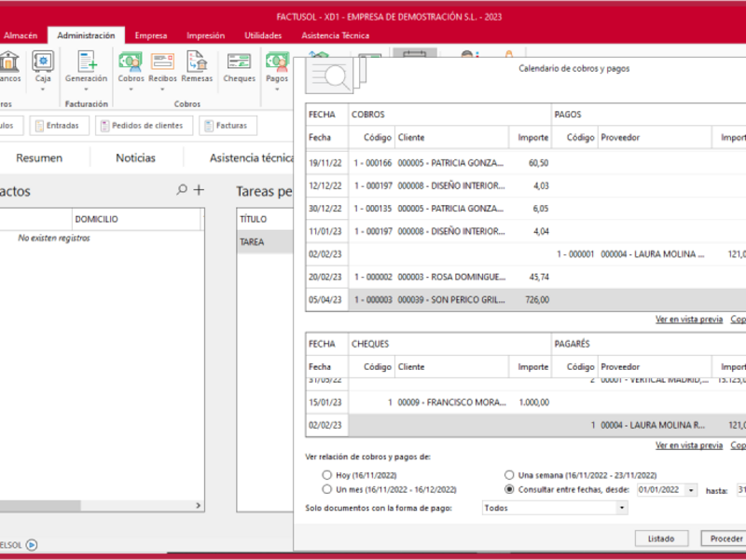Expand the forma de pago Todos dropdown
The width and height of the screenshot is (746, 560).
(x=622, y=508)
